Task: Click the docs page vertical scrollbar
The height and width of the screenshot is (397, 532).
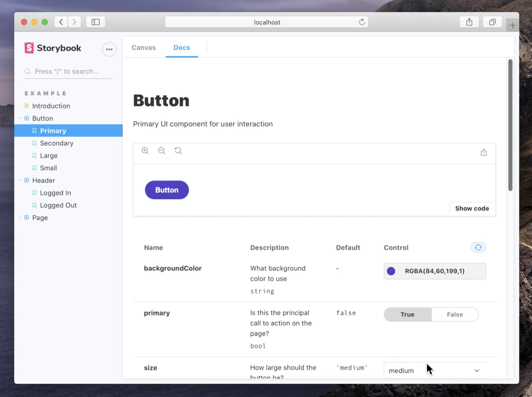Action: pos(510,125)
